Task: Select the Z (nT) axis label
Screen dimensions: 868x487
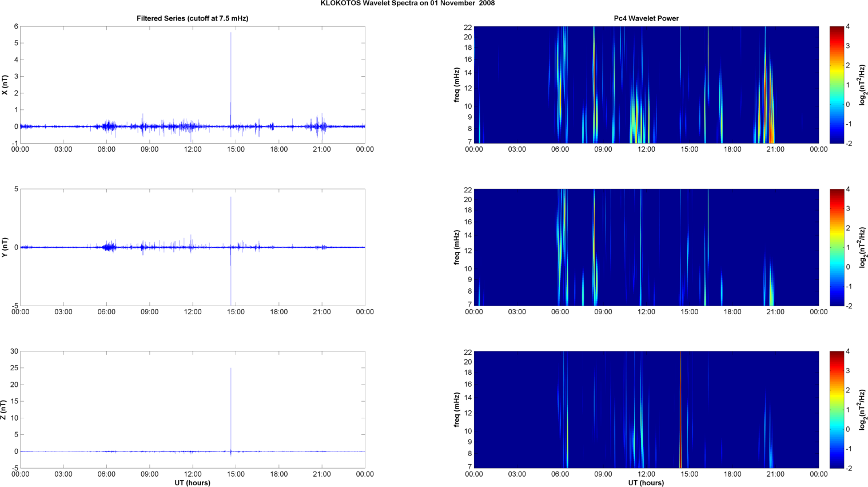Action: pyautogui.click(x=5, y=410)
